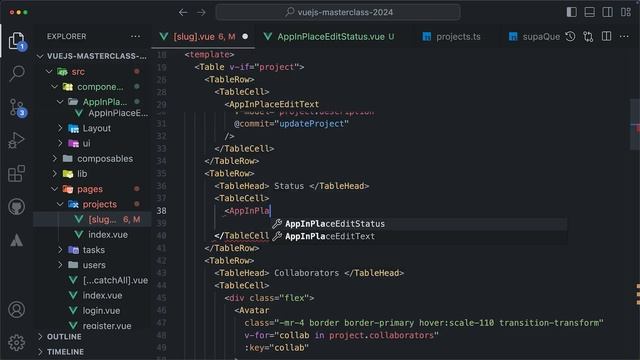Click line number 38 in gutter
The width and height of the screenshot is (640, 360).
[x=162, y=211]
